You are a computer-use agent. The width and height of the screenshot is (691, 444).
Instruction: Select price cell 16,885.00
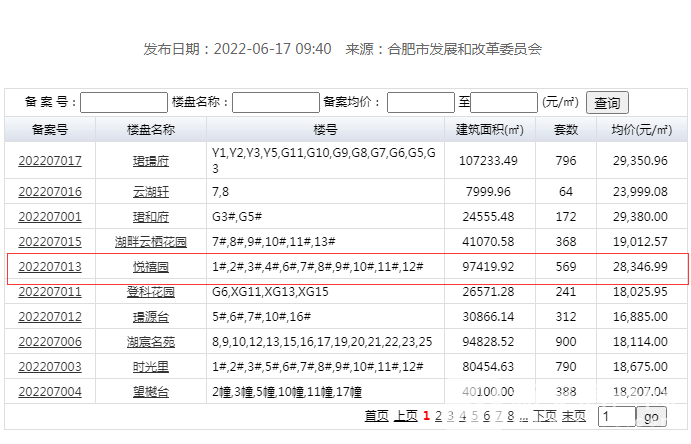click(640, 317)
